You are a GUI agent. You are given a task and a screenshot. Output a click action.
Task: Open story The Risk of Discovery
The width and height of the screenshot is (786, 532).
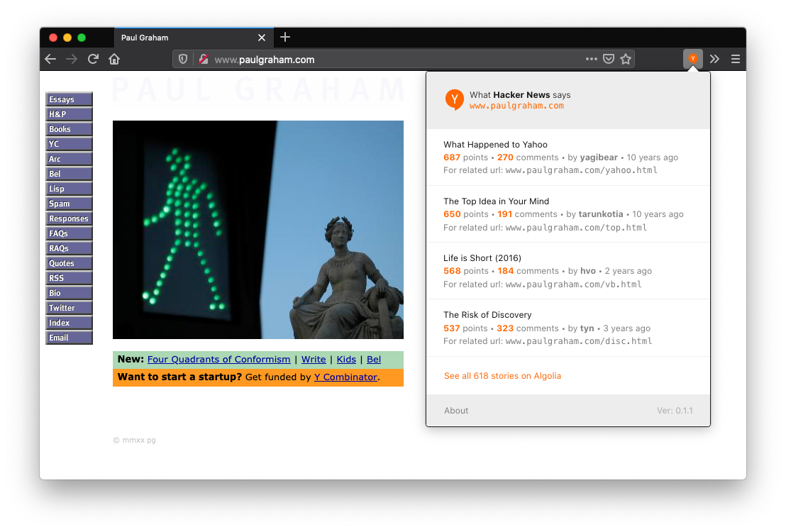click(487, 315)
